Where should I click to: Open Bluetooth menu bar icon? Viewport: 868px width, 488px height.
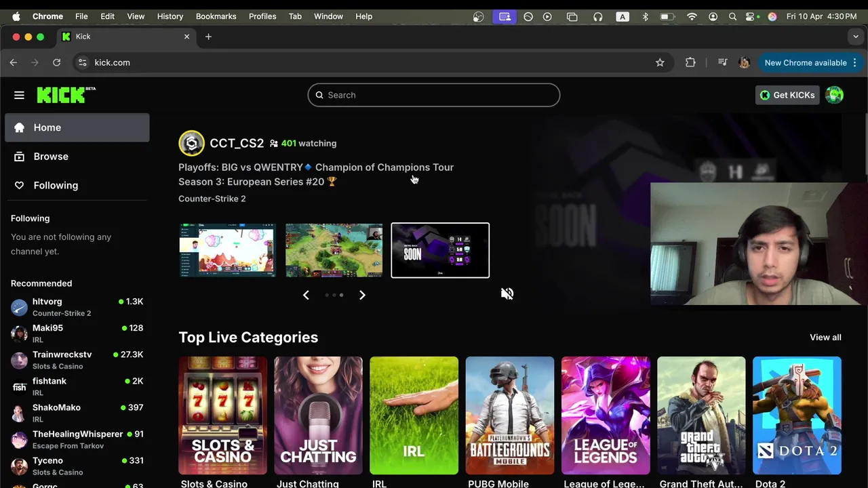[x=646, y=16]
